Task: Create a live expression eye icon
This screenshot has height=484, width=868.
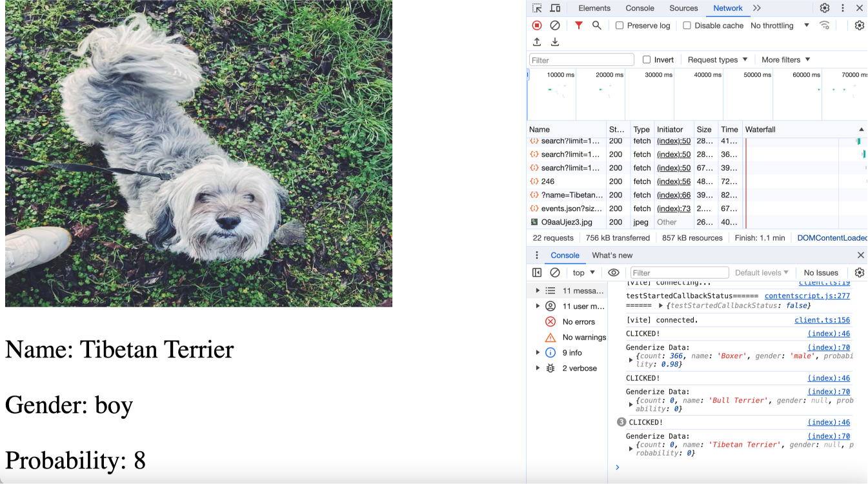Action: 614,273
